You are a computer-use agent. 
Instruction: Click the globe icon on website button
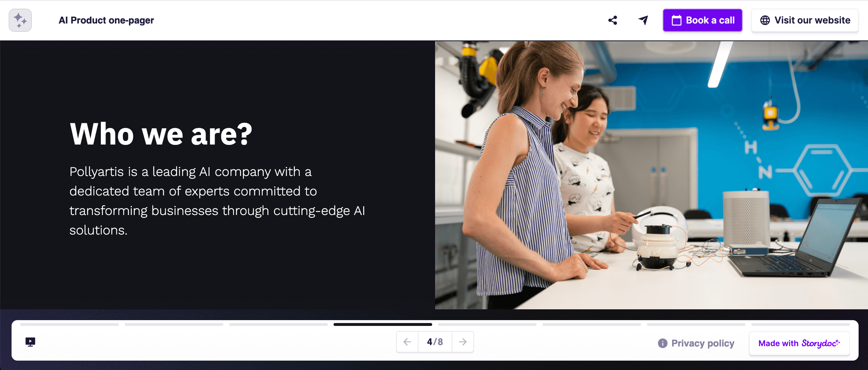(765, 20)
